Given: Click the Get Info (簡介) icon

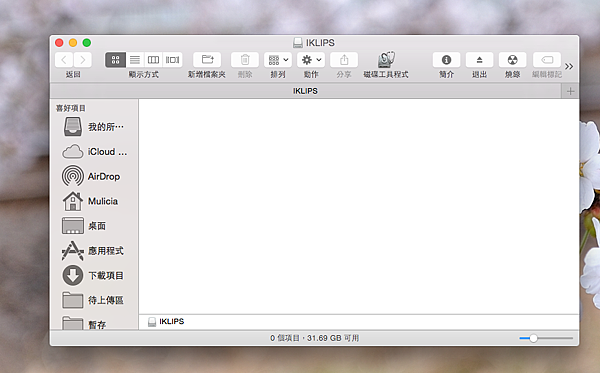Looking at the screenshot, I should coord(446,60).
